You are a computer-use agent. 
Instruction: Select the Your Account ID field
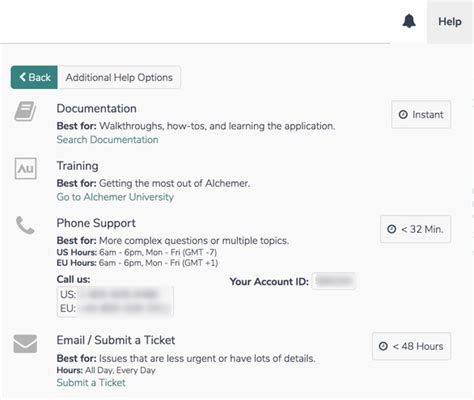(x=333, y=281)
